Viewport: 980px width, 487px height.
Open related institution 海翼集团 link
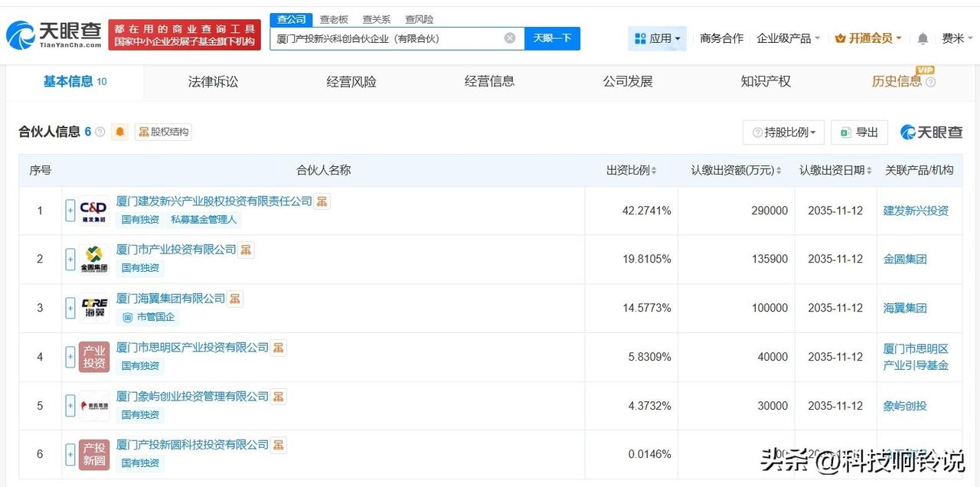[x=905, y=309]
